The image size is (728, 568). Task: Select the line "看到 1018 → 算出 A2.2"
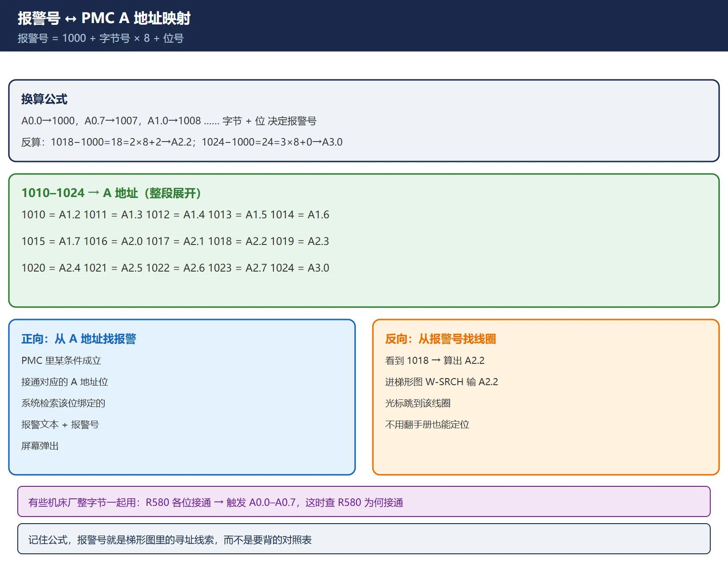click(x=435, y=360)
